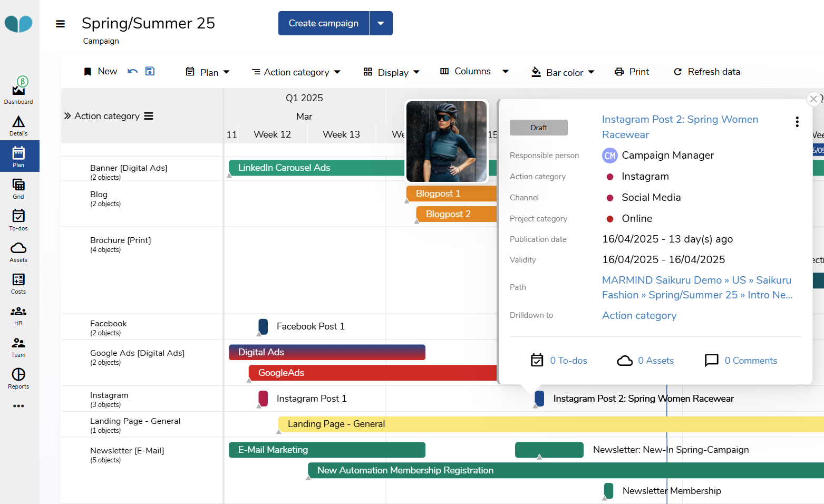Click the Create campaign button
824x504 pixels.
pos(323,23)
